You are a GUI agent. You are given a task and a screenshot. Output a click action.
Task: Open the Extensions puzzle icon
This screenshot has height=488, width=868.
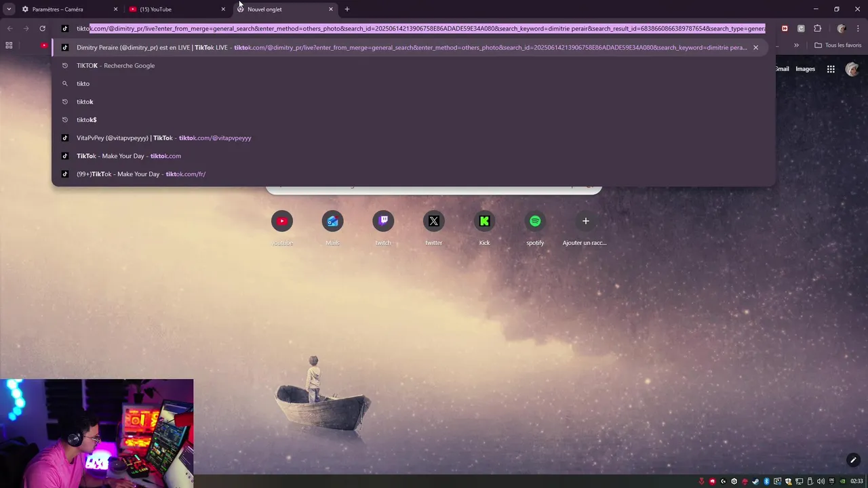click(817, 28)
